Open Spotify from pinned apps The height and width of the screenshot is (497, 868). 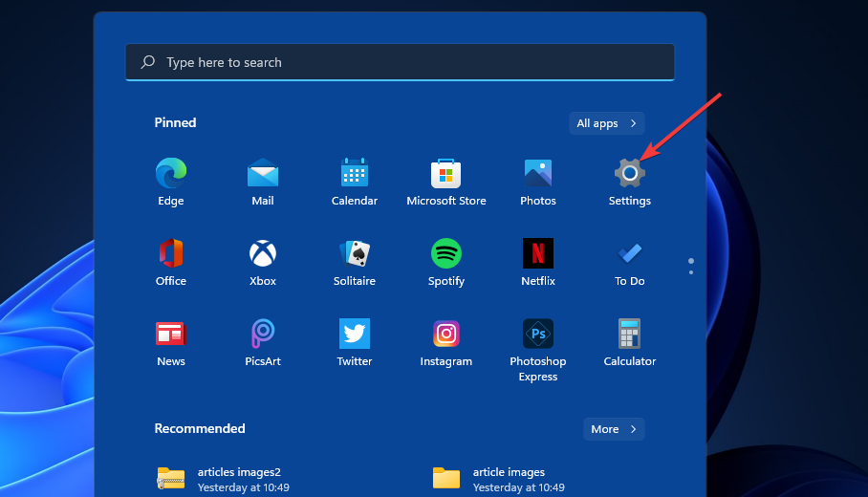[x=446, y=262]
